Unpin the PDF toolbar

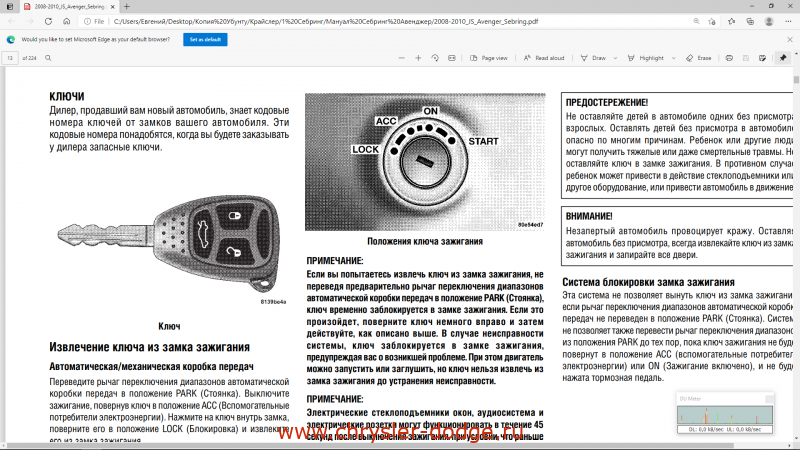(x=783, y=58)
